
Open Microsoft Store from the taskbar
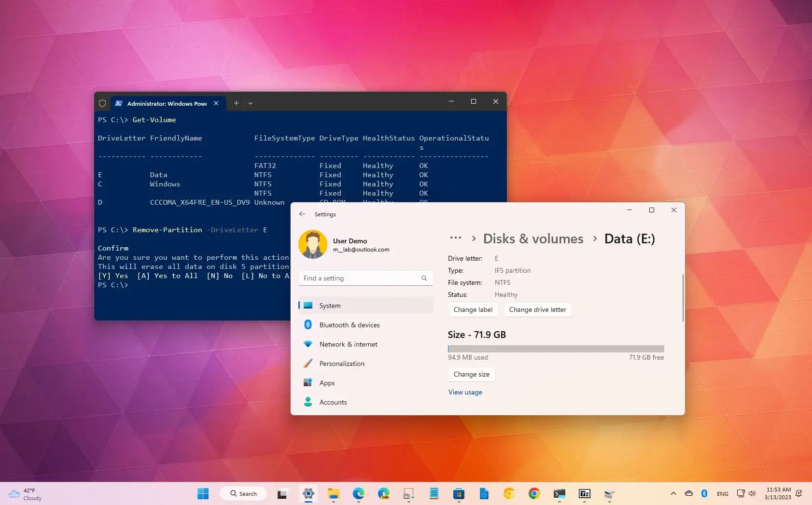(459, 493)
